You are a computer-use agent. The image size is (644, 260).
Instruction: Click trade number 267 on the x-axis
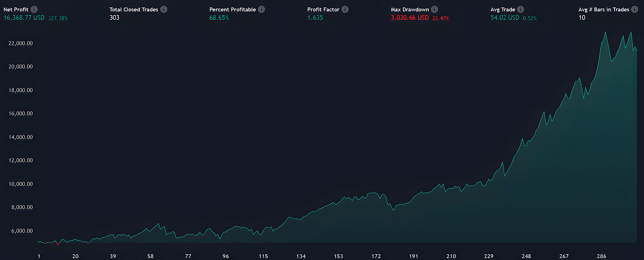pyautogui.click(x=564, y=256)
